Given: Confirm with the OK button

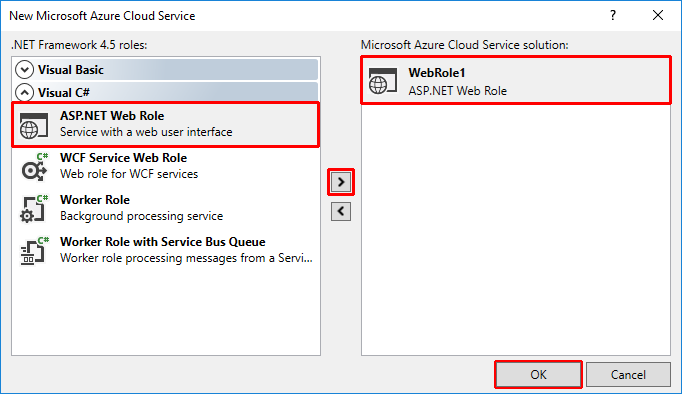Looking at the screenshot, I should point(538,374).
